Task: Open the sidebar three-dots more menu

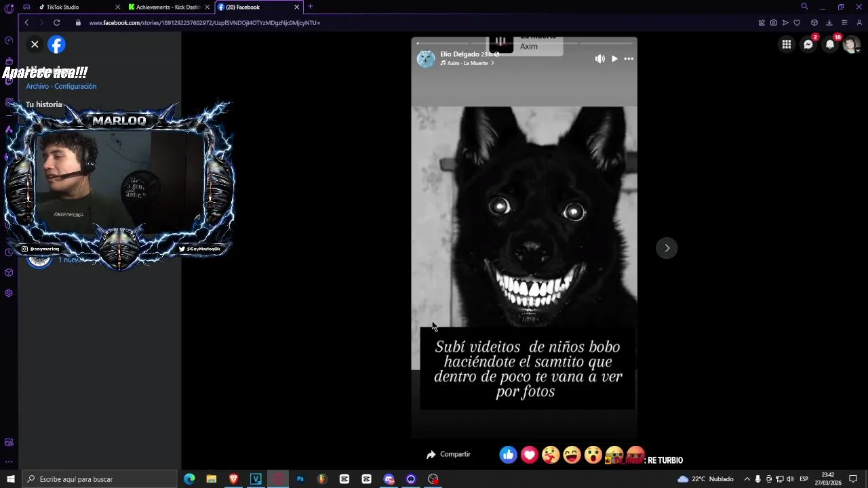Action: [x=9, y=462]
